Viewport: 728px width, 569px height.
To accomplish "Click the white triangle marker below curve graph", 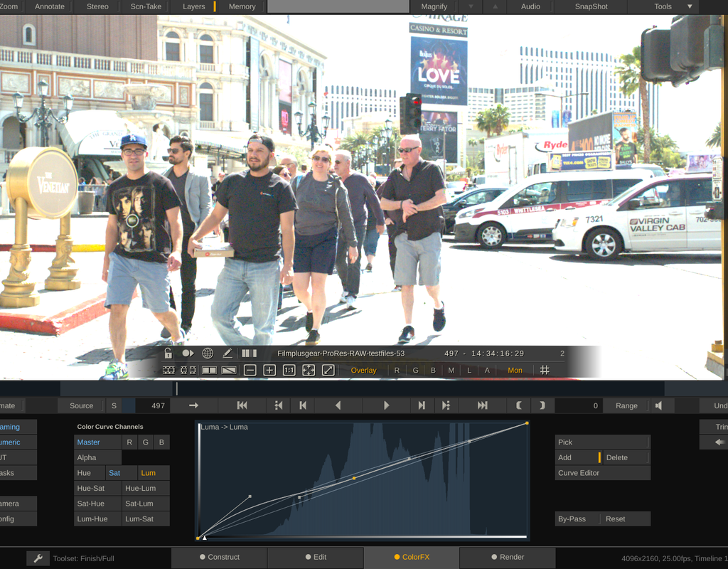I will (x=204, y=538).
